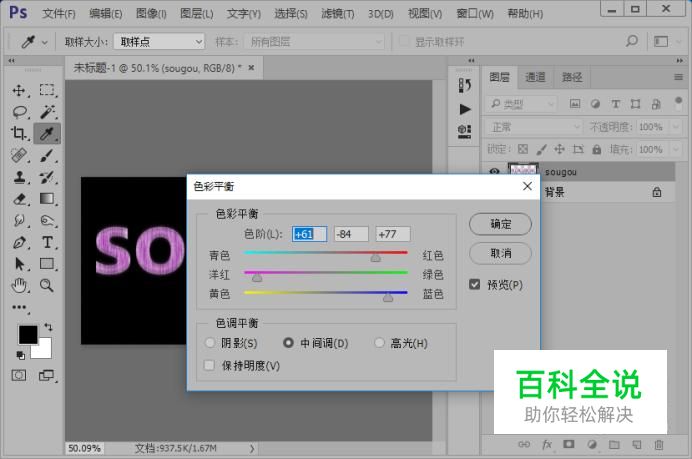Click the white background color swatch
This screenshot has height=459, width=692.
45,351
